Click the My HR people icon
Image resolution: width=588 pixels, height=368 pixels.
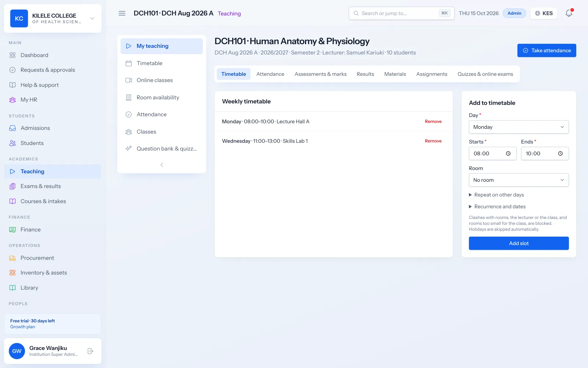[x=12, y=100]
